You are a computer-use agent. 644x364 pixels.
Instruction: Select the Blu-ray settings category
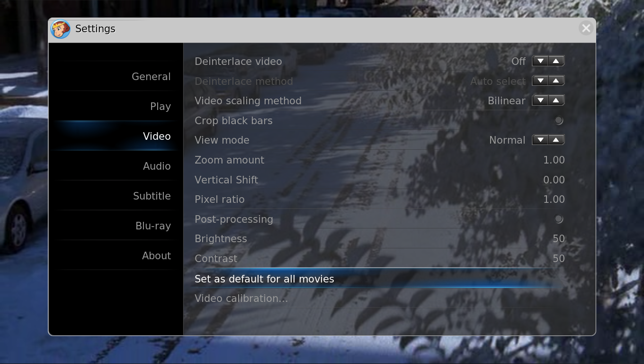coord(152,226)
